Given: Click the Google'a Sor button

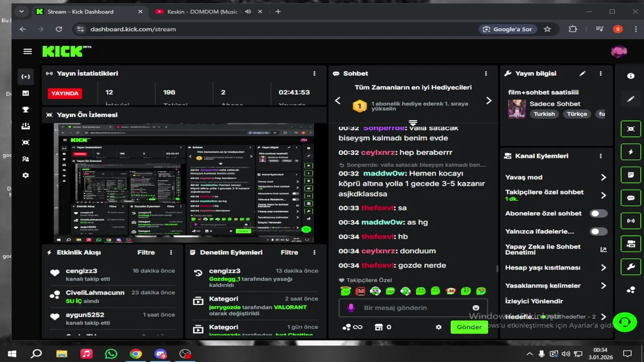Looking at the screenshot, I should pyautogui.click(x=508, y=29).
